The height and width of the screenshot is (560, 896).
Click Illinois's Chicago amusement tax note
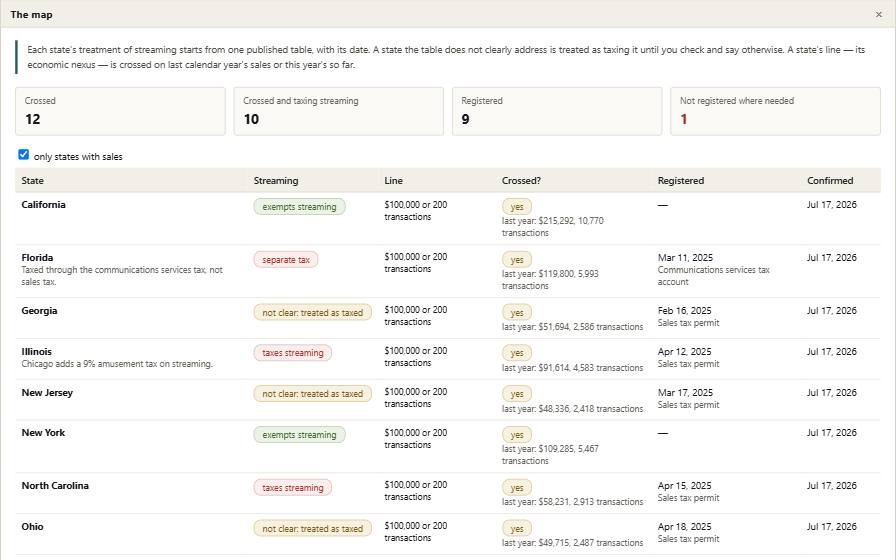[x=117, y=364]
